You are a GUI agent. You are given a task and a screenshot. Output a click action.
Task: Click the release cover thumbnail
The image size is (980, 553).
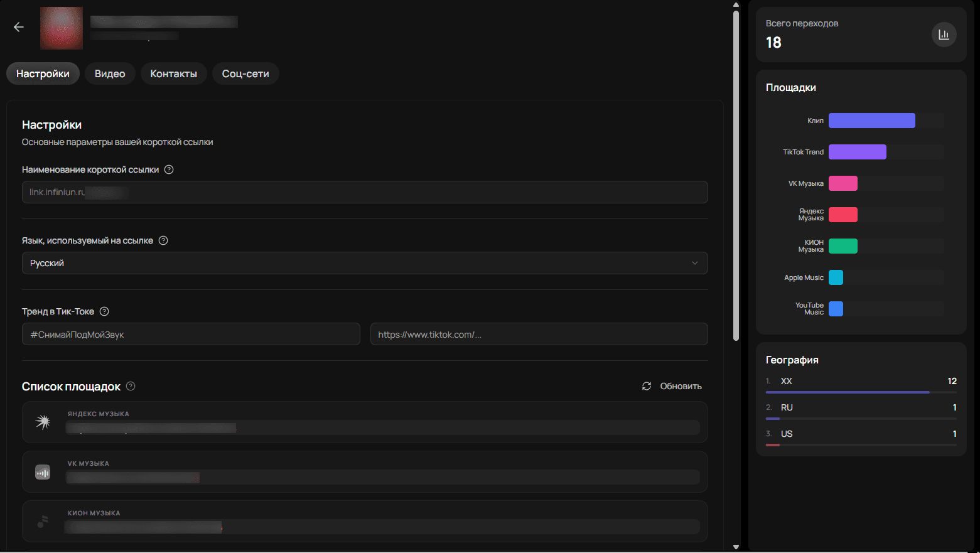pos(62,28)
